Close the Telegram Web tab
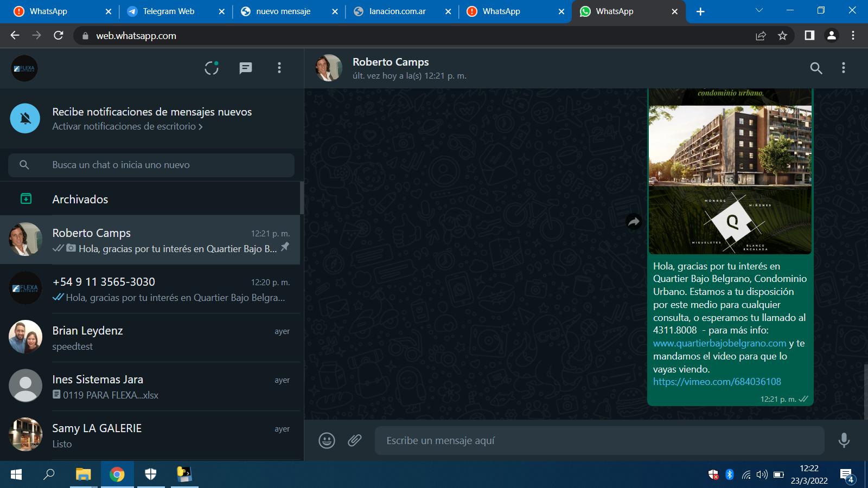The width and height of the screenshot is (868, 488). tap(221, 11)
